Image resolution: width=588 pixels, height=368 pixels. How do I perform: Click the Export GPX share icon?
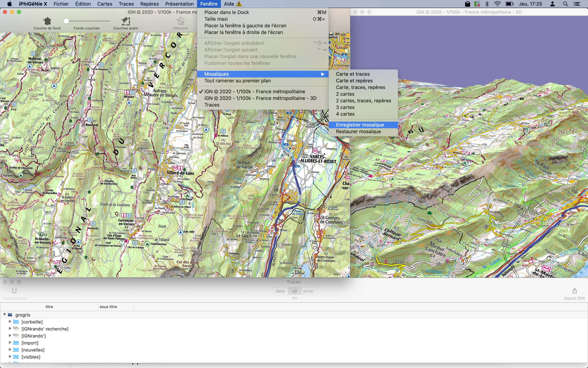pos(574,291)
